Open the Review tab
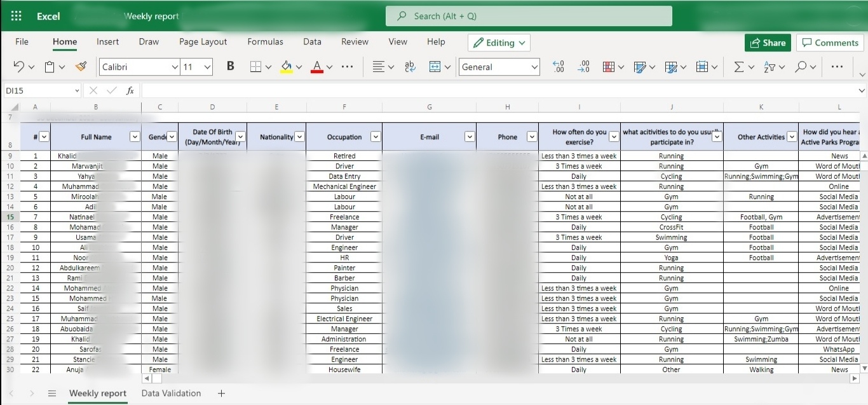Image resolution: width=868 pixels, height=405 pixels. 355,41
